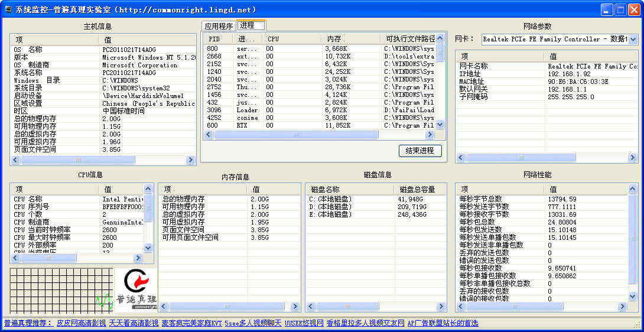Screen dimensions: 644x332
Task: Select the IP地址 row in 网络参数
Action: (x=547, y=74)
